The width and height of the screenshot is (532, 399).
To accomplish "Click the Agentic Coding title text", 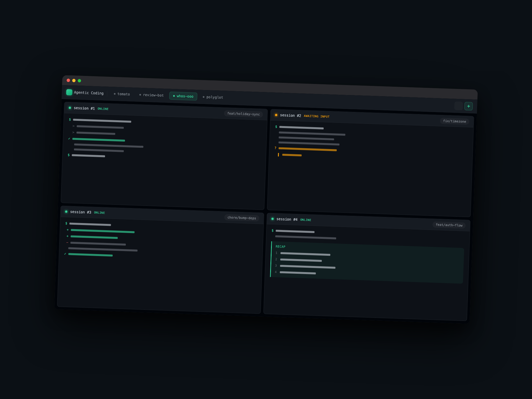I will (89, 93).
